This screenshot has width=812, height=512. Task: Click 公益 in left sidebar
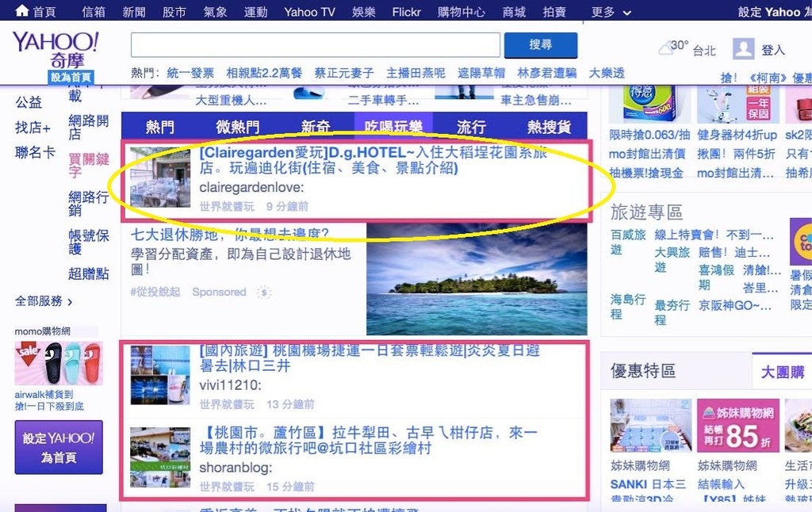[29, 102]
